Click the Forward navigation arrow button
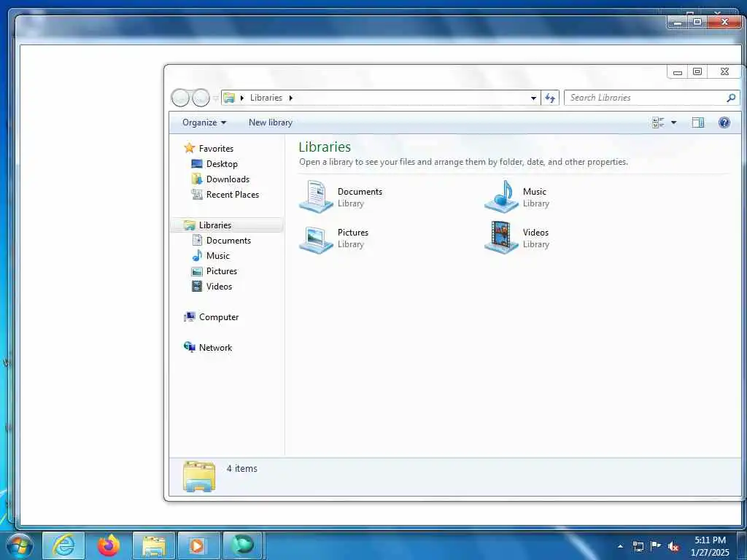747x560 pixels. pyautogui.click(x=201, y=98)
